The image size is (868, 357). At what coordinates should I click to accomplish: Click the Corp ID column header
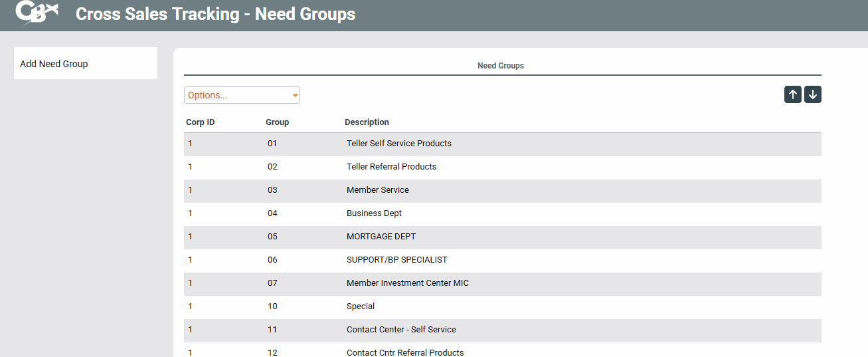(x=200, y=122)
